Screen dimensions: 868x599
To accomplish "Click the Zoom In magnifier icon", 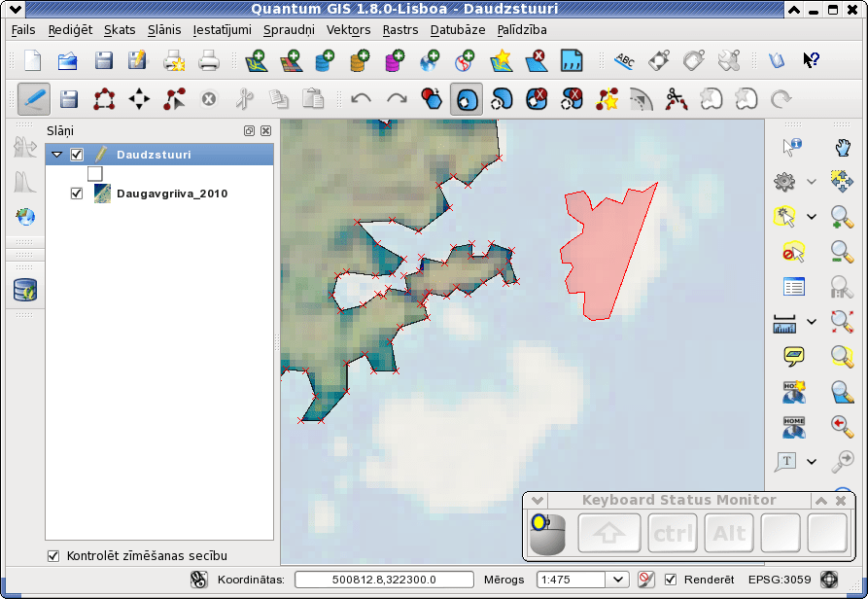I will pyautogui.click(x=842, y=217).
